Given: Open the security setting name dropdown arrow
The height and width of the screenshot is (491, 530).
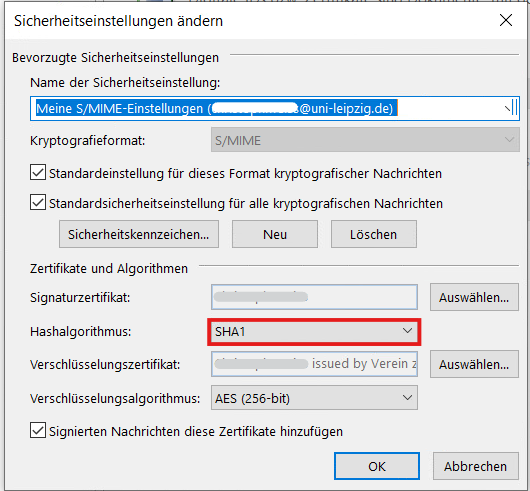Looking at the screenshot, I should pos(511,108).
